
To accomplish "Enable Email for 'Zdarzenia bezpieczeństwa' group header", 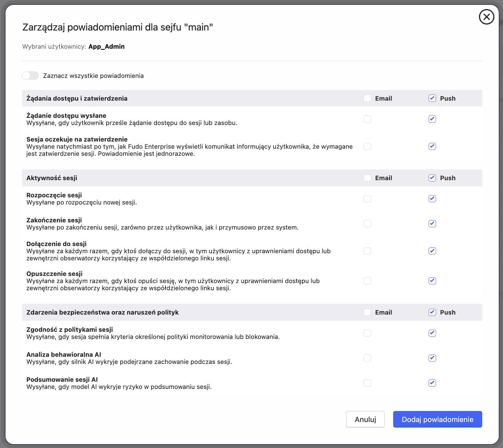I will (x=367, y=312).
